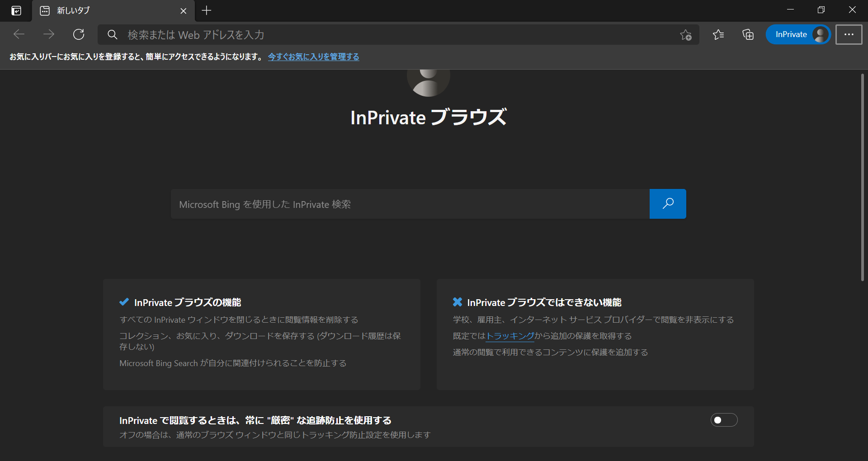The width and height of the screenshot is (868, 461).
Task: Minimize the browser window
Action: [x=790, y=10]
